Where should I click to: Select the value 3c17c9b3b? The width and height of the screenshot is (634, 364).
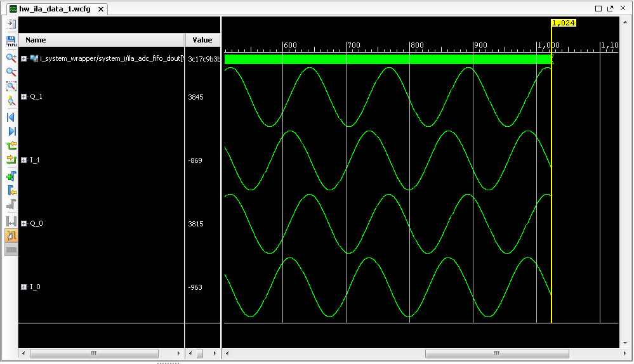204,59
